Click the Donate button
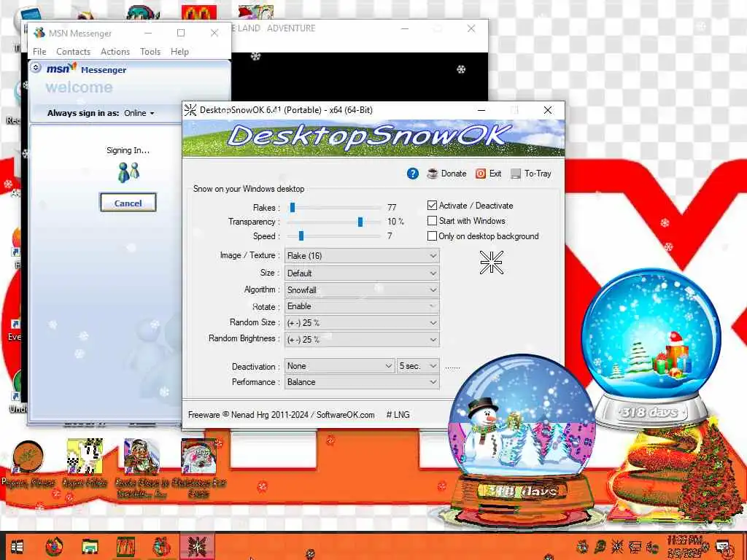 (x=447, y=174)
